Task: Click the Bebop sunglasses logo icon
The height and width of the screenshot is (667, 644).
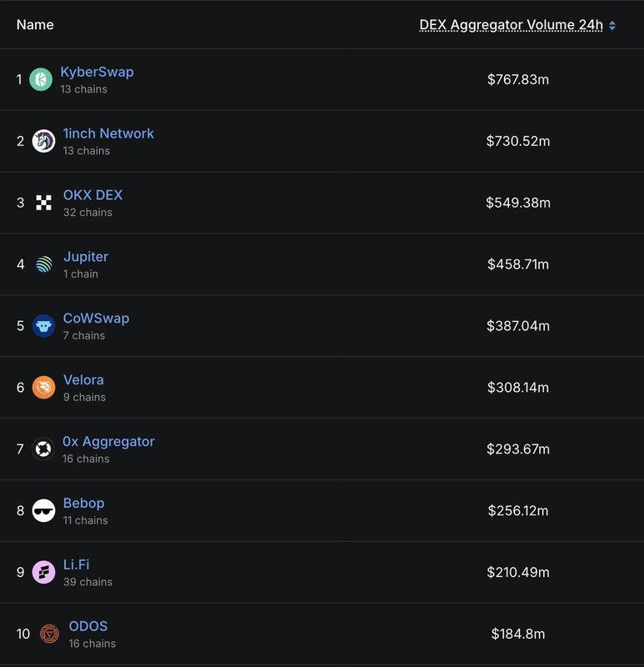Action: pyautogui.click(x=43, y=511)
